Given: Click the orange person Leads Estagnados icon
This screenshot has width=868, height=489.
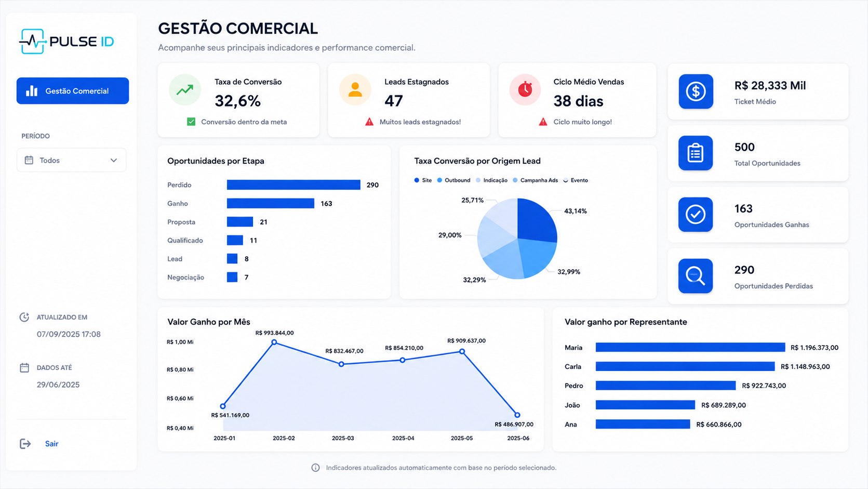Looking at the screenshot, I should pos(355,90).
